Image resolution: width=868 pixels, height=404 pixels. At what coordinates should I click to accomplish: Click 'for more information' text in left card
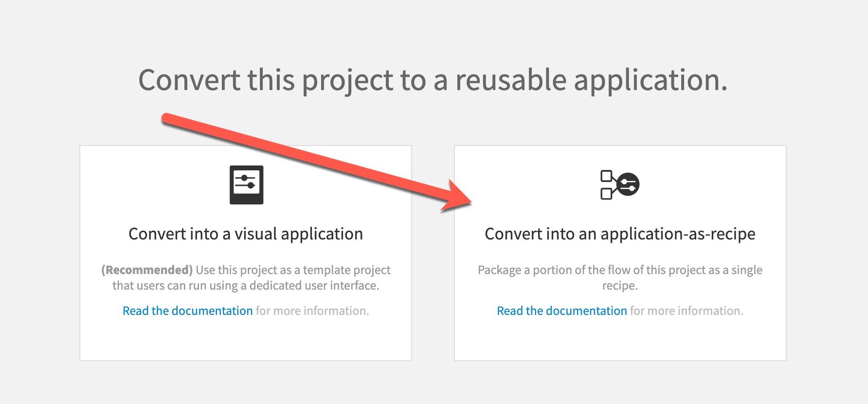[x=312, y=311]
